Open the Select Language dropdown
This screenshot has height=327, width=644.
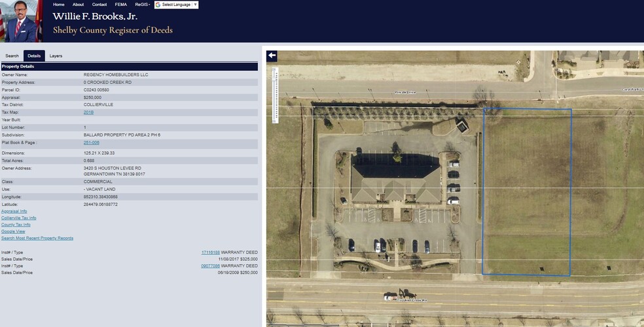pyautogui.click(x=177, y=5)
